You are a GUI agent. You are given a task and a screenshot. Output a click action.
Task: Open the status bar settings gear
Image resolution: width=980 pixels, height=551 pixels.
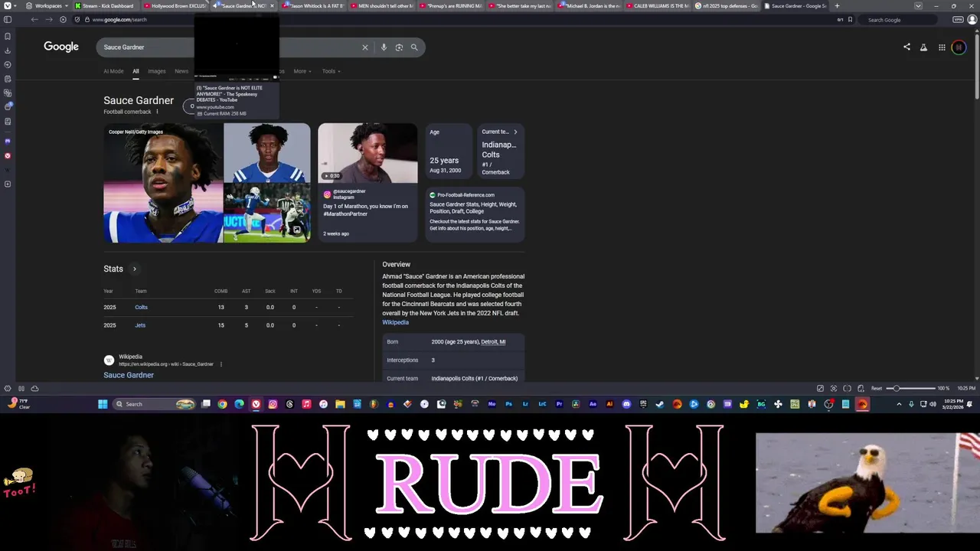click(8, 388)
